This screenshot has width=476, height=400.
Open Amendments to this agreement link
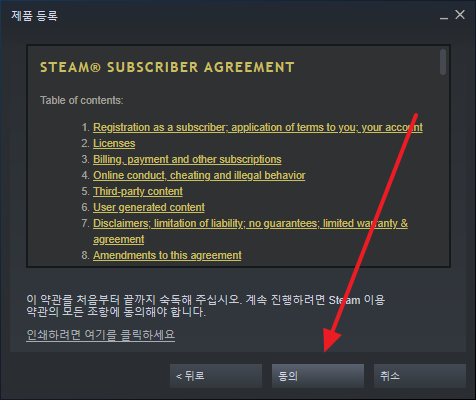point(167,255)
